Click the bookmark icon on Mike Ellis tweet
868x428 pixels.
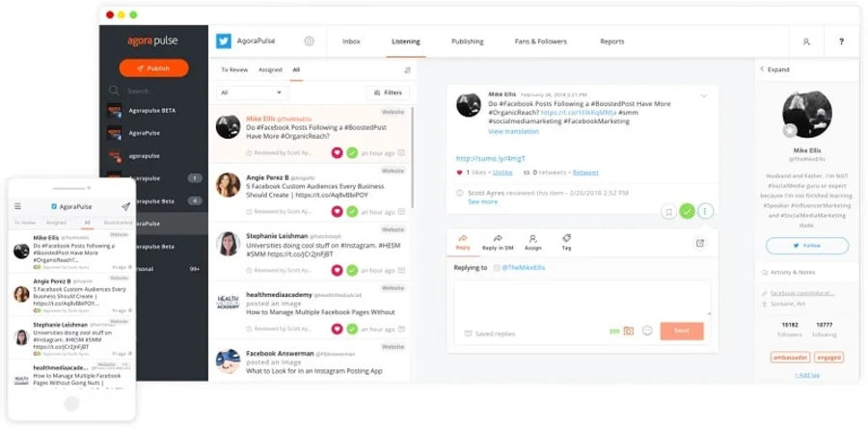point(667,211)
